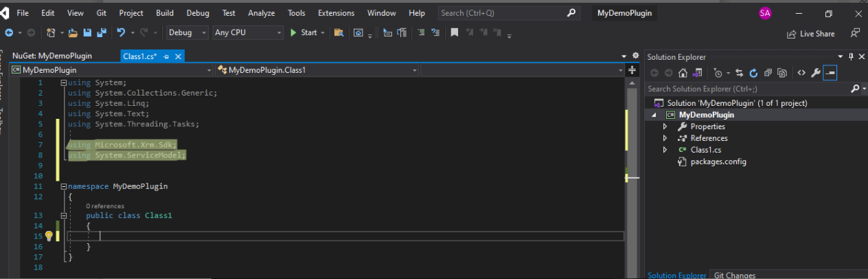Viewport: 868px width, 279px height.
Task: Click the 0 references CodeLens link
Action: [x=105, y=205]
